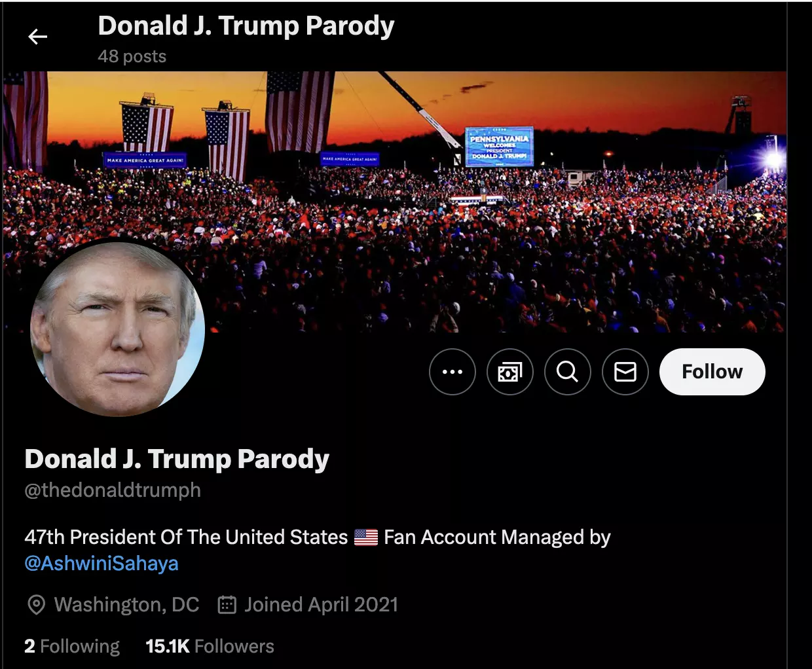Follow the Donald J. Trump Parody account
Screen dimensions: 812x669
click(x=712, y=372)
